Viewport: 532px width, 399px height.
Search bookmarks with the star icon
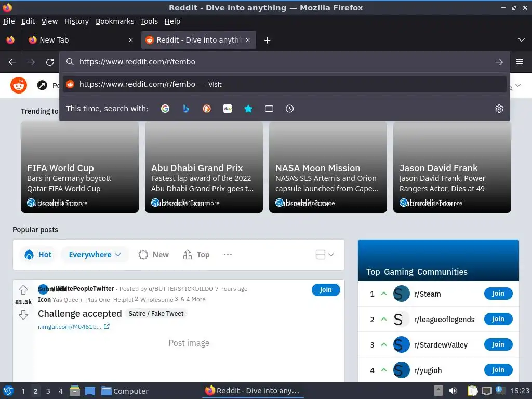coord(248,109)
